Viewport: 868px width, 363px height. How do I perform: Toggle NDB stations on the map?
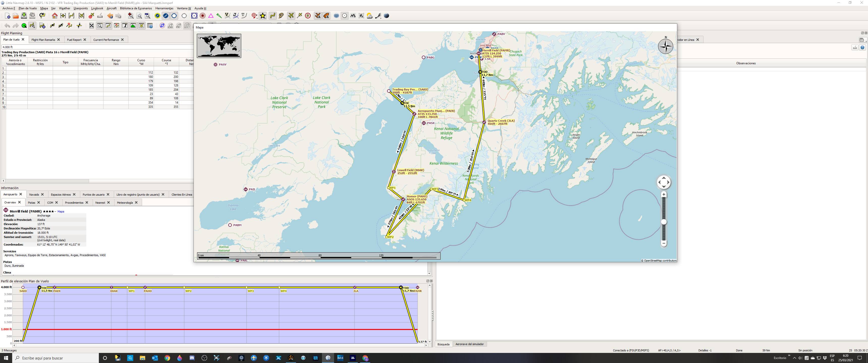click(x=203, y=16)
